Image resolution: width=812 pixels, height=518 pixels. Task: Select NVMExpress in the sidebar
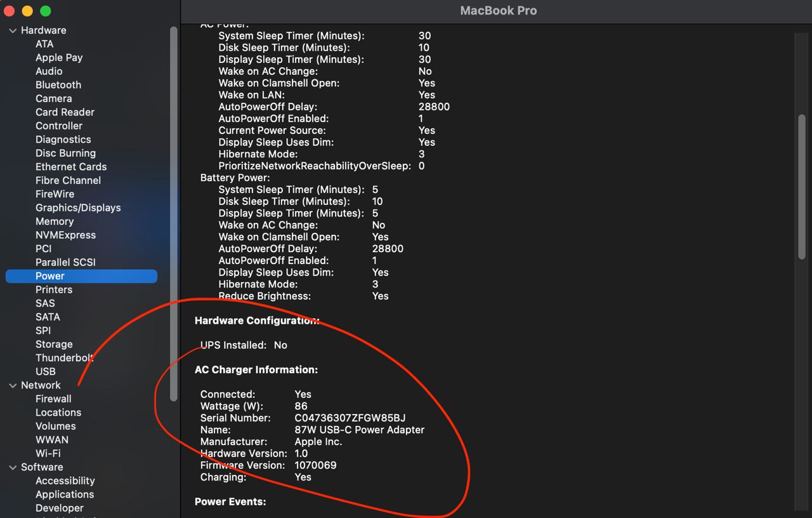point(65,235)
